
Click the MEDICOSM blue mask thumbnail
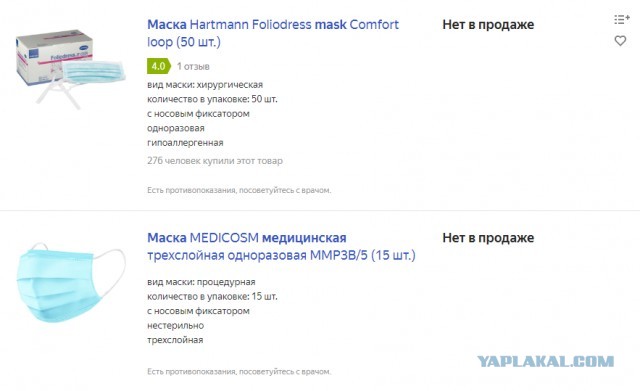71,282
